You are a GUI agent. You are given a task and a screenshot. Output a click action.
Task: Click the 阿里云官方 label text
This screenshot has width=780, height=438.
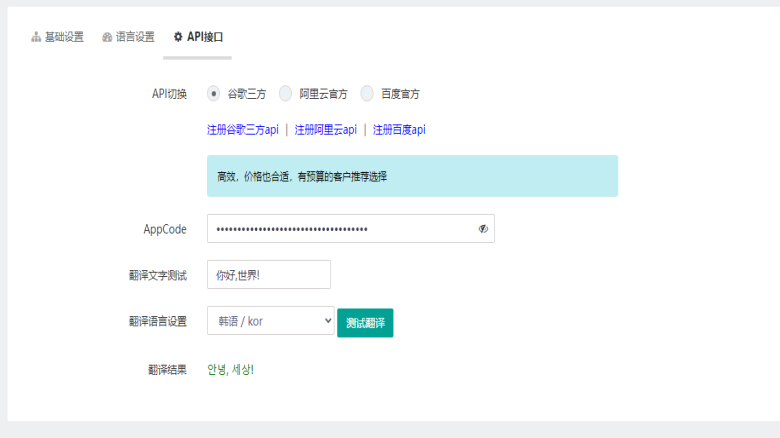point(323,94)
